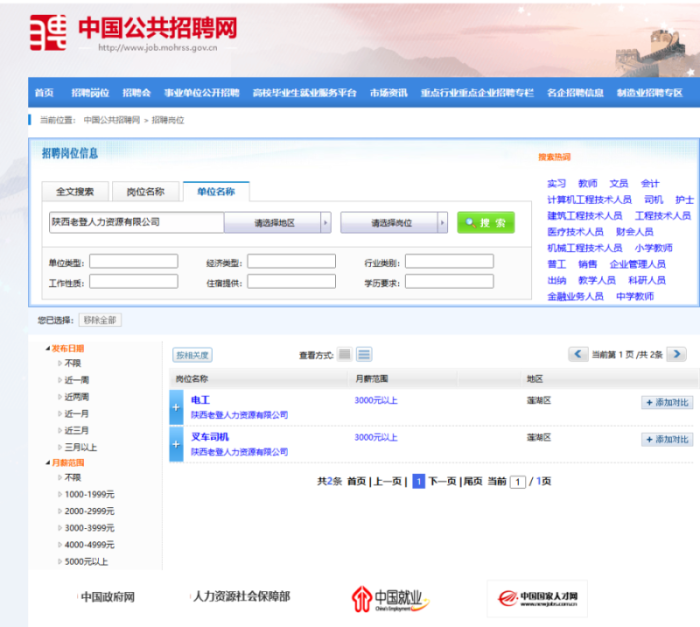Screen dimensions: 700x627
Task: Go to previous page arrow icon
Action: pos(578,355)
